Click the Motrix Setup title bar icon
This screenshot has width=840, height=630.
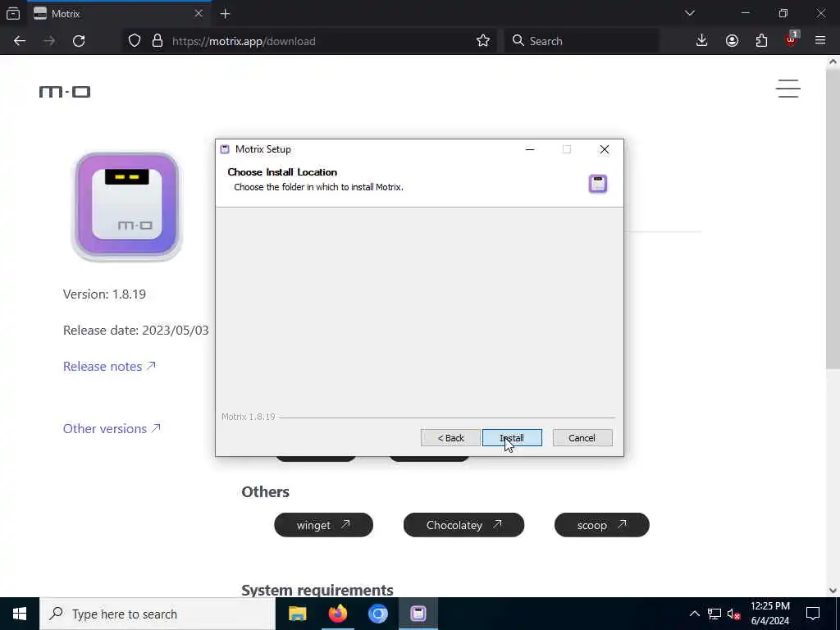225,149
